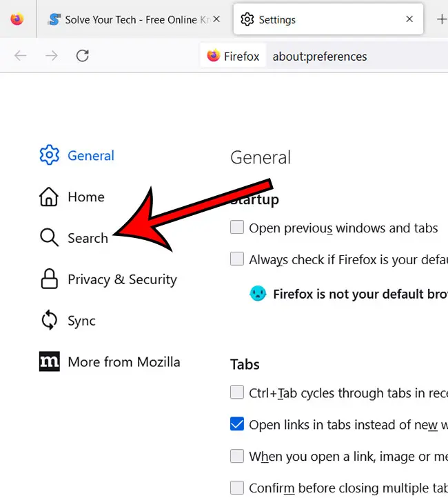Click the General page heading
Image resolution: width=448 pixels, height=498 pixels.
(261, 157)
